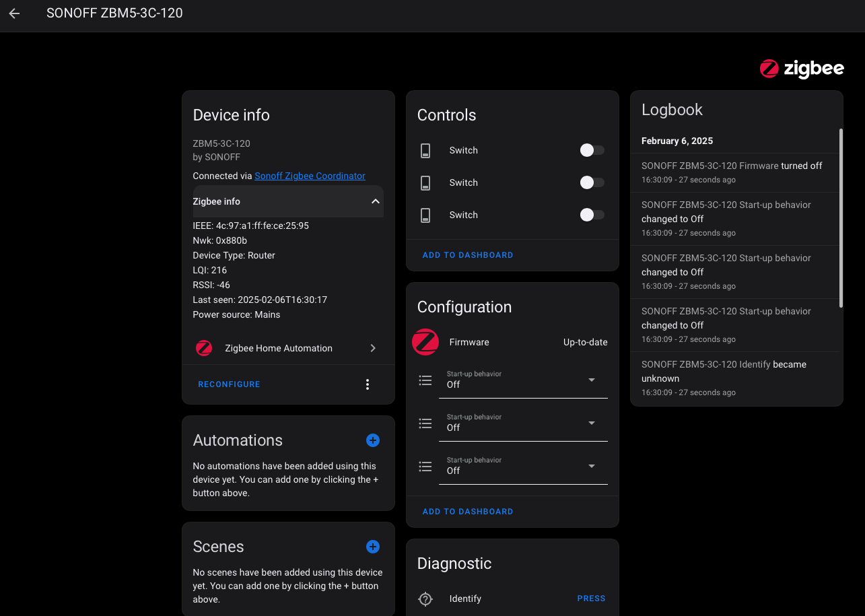This screenshot has width=865, height=616.
Task: Click the RECONFIGURE button
Action: pyautogui.click(x=229, y=384)
